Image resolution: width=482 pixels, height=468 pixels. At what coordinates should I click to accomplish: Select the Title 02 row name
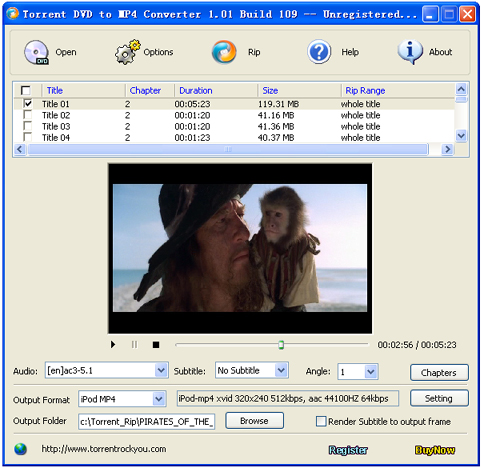(56, 115)
